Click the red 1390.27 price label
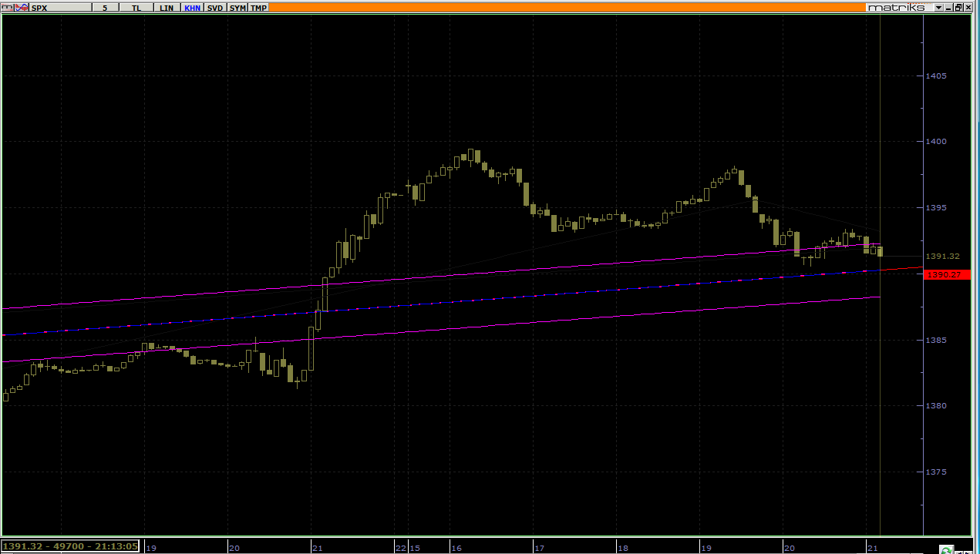980x554 pixels. 947,274
